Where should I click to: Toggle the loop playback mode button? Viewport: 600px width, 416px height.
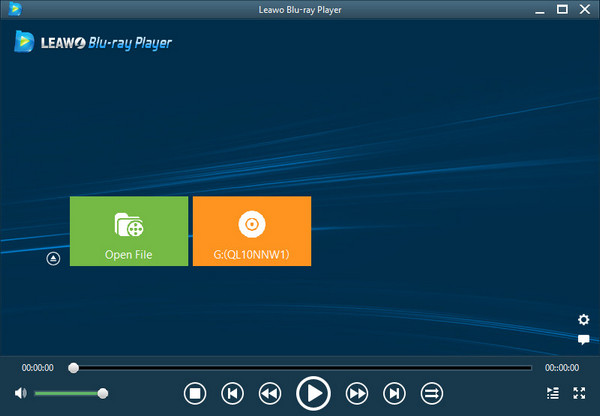(x=432, y=393)
